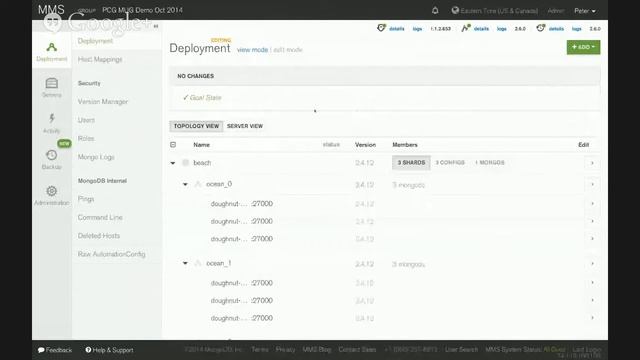Screen dimensions: 640x360
Task: Switch to Topology View tab
Action: (196, 126)
